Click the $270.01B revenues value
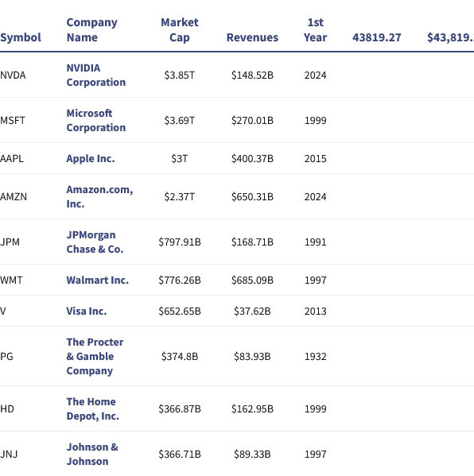The height and width of the screenshot is (476, 474). click(252, 121)
